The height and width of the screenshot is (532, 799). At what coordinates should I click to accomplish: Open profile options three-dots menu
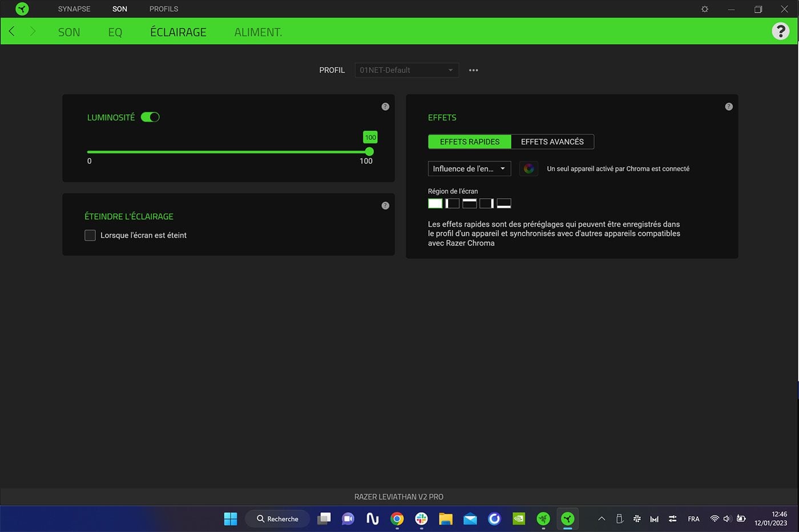[473, 70]
